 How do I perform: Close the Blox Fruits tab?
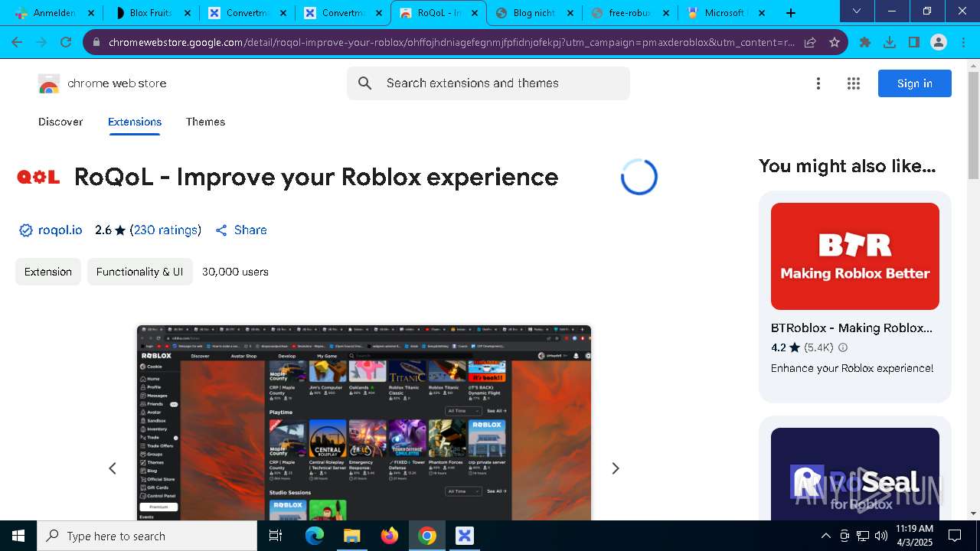coord(188,13)
